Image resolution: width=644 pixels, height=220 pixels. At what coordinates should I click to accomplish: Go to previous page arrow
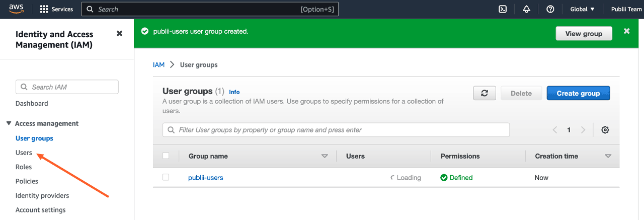pos(555,130)
